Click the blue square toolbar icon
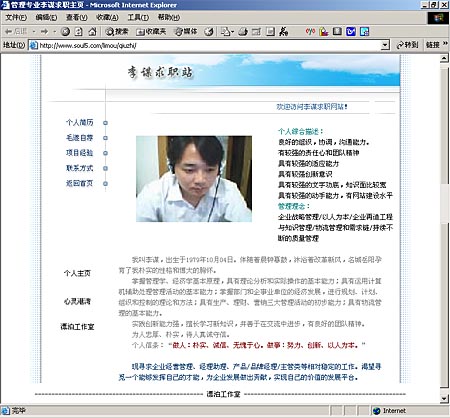This screenshot has height=418, width=450. click(x=351, y=32)
